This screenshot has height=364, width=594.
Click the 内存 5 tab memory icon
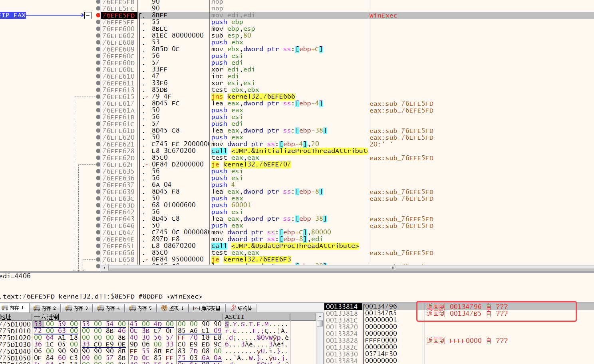(133, 308)
